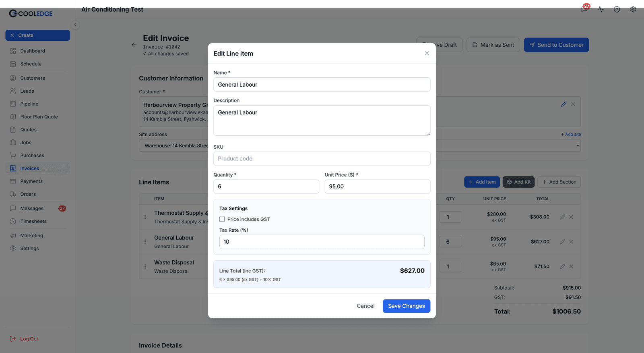Edit the customer with the pencil icon
Image resolution: width=644 pixels, height=353 pixels.
563,104
